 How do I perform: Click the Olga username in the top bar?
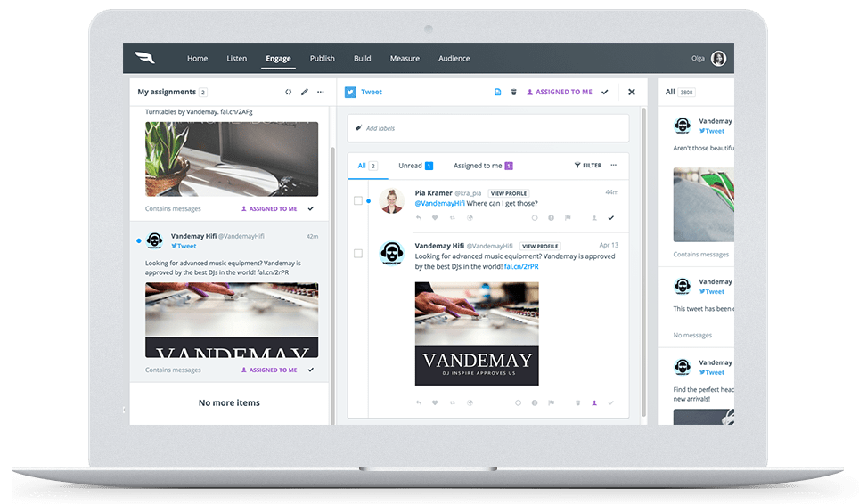(x=698, y=59)
